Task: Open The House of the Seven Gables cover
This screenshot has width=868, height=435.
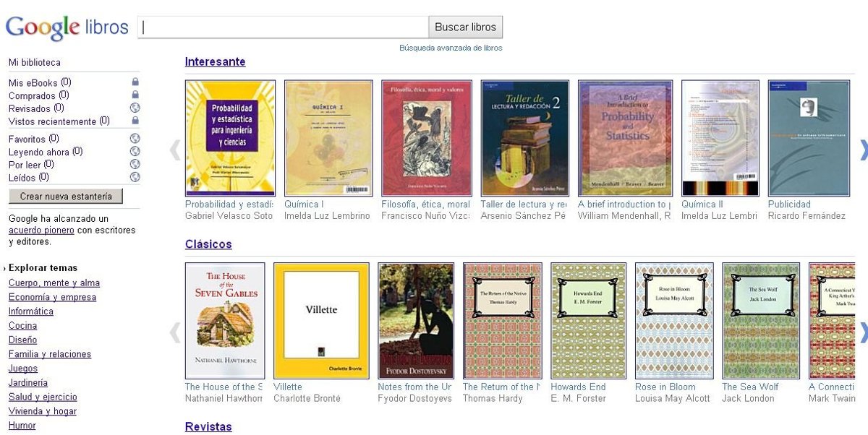Action: pos(225,321)
